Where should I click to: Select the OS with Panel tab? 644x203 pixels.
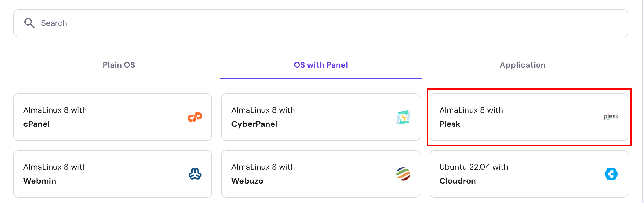point(321,65)
